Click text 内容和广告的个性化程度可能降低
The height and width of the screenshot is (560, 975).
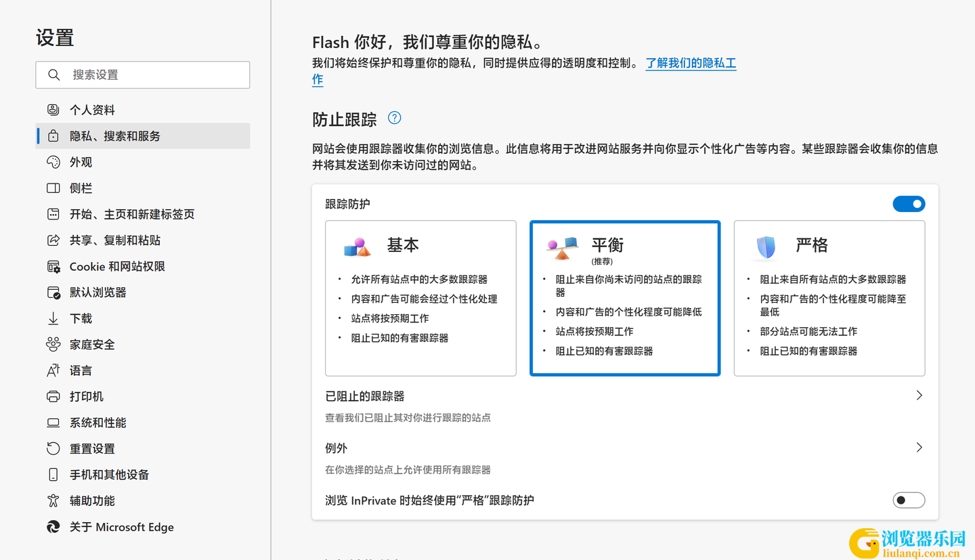(628, 312)
